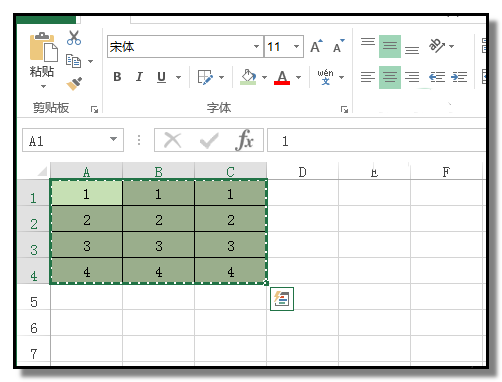Select cell B4 containing 4

pos(158,271)
